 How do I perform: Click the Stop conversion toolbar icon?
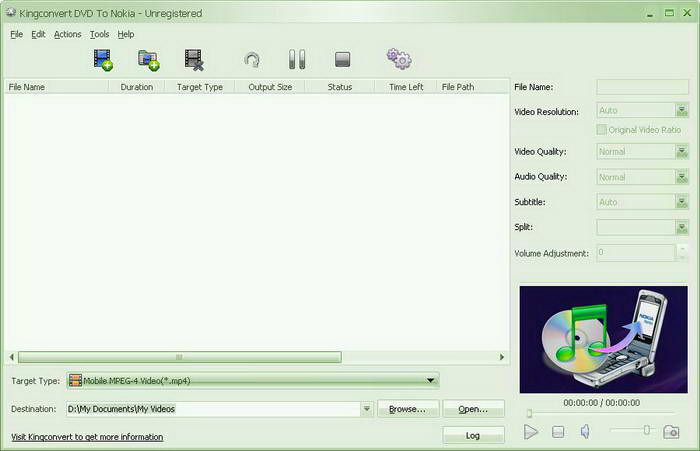coord(342,59)
